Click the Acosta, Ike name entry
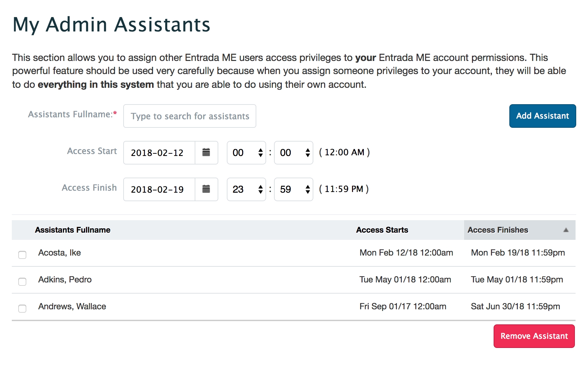 coord(60,253)
